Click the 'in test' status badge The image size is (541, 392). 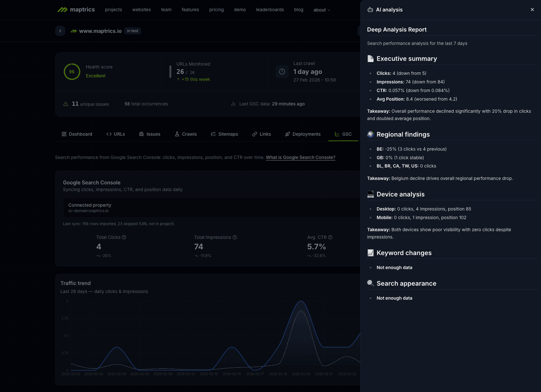coord(132,31)
